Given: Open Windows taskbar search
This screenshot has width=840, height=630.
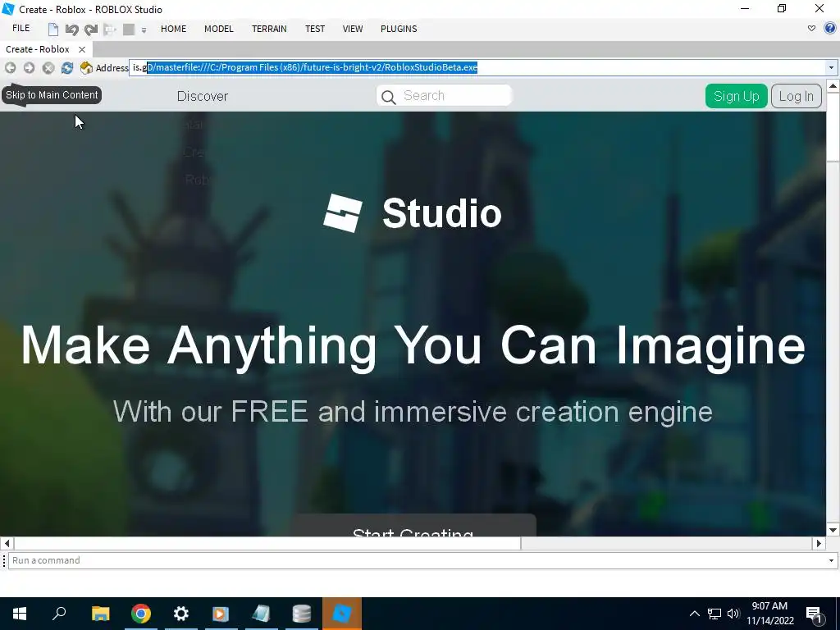Looking at the screenshot, I should tap(59, 614).
